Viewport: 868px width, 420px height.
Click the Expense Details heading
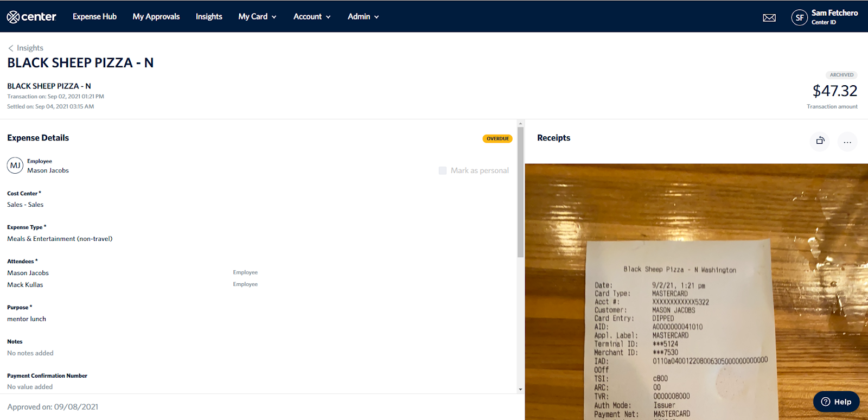click(38, 138)
